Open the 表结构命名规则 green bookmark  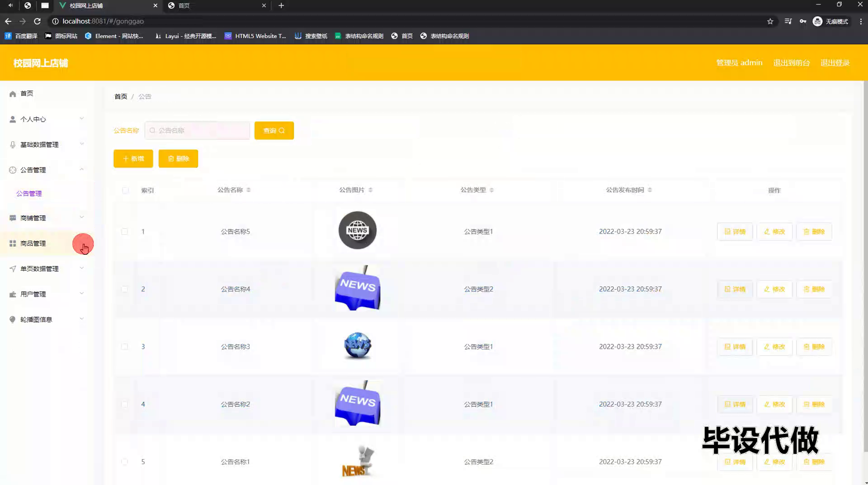[359, 36]
